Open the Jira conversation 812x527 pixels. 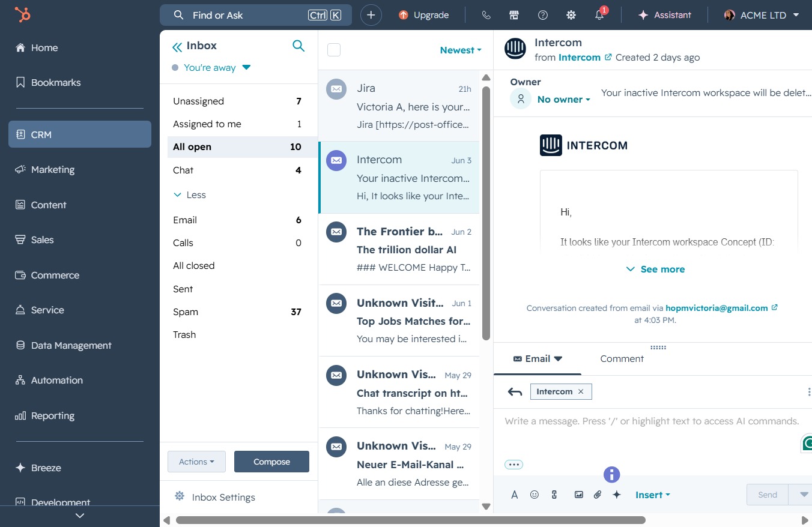pos(399,106)
